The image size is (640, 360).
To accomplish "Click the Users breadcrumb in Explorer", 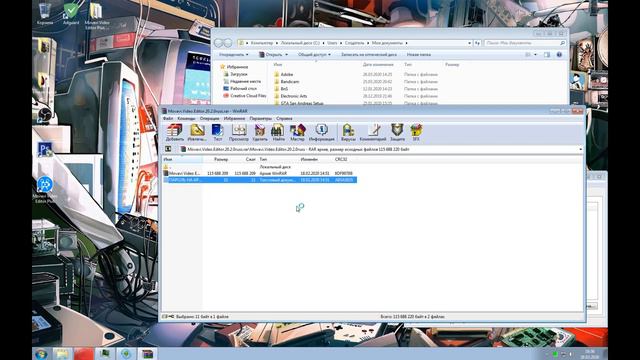I will point(332,43).
